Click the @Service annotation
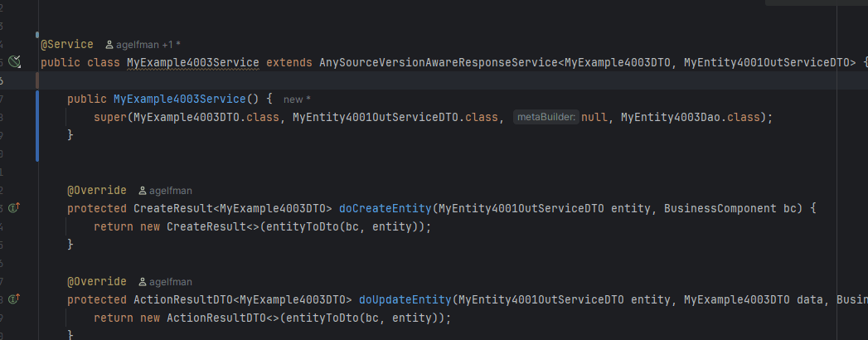 point(67,44)
